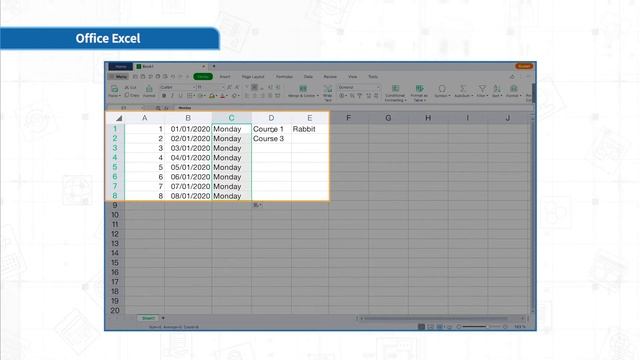Select column F header
This screenshot has height=360, width=640.
click(x=348, y=118)
